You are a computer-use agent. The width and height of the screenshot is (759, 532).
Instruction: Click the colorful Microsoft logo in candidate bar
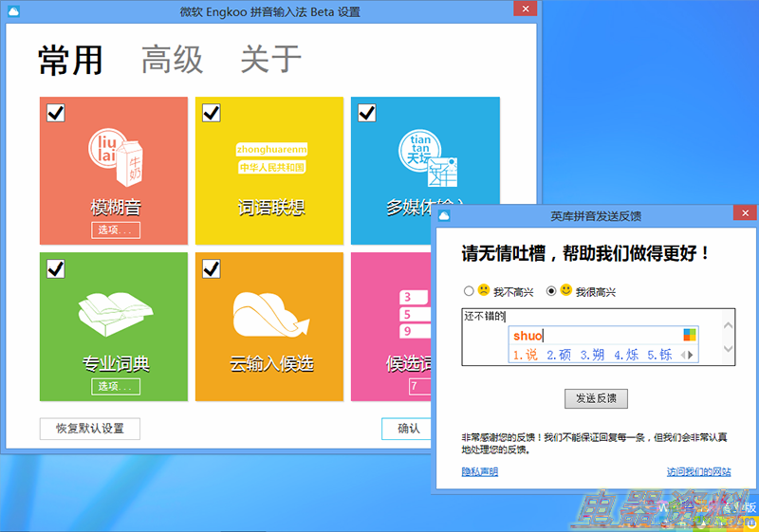[x=690, y=336]
